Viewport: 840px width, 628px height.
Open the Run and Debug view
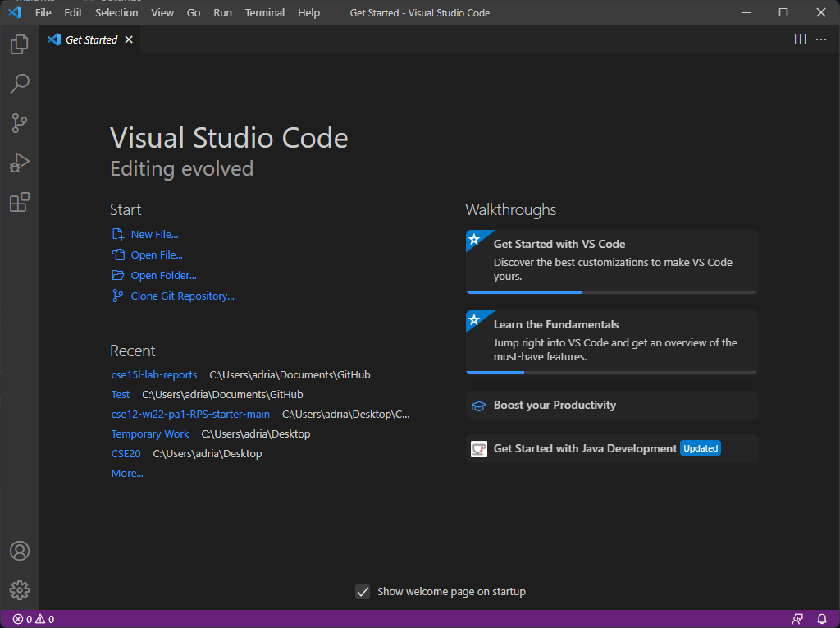(x=20, y=163)
